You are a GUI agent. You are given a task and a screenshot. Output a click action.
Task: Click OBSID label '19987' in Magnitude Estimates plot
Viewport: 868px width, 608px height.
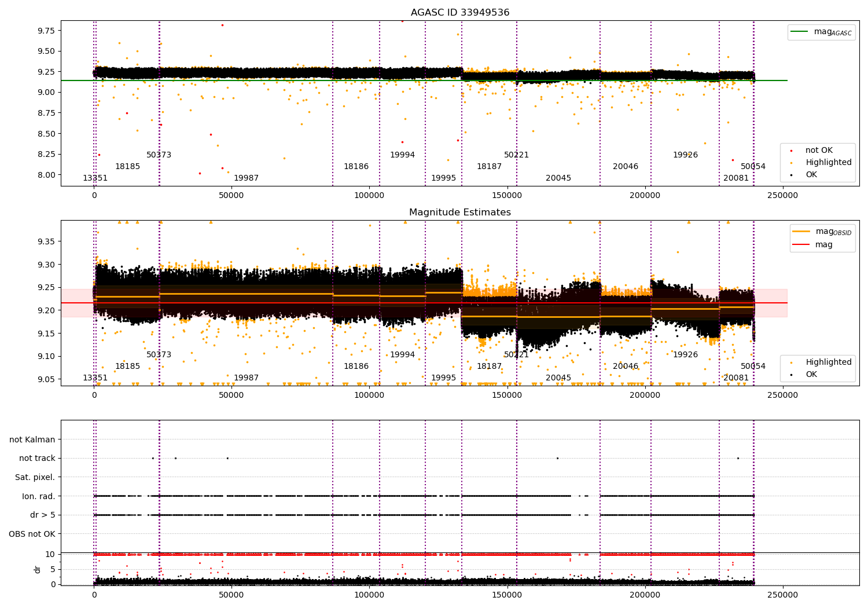click(x=247, y=378)
